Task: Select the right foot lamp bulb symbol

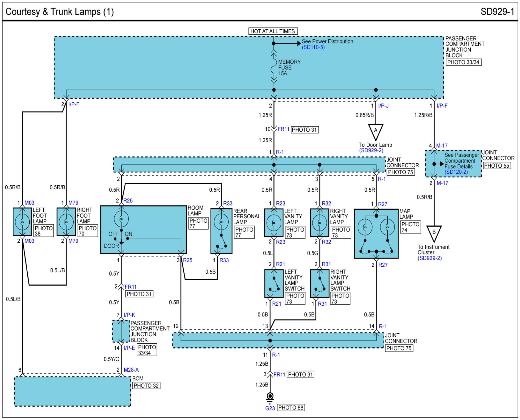Action: coord(66,222)
